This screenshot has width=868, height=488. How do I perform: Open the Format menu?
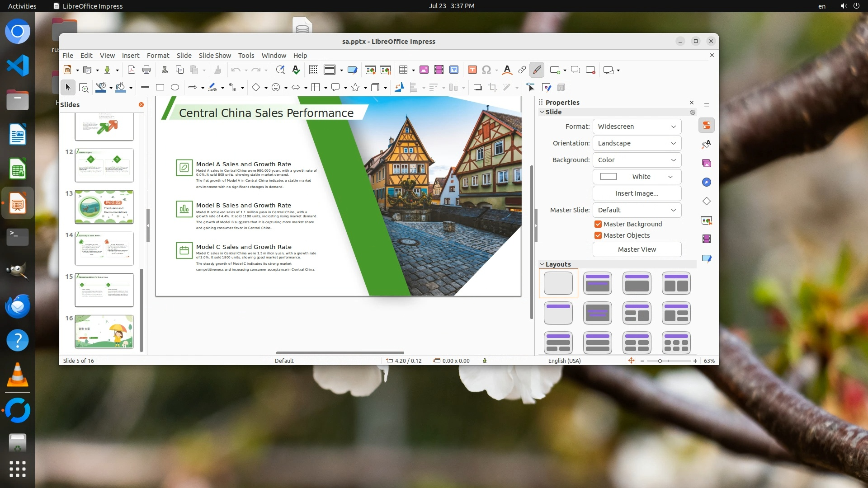tap(158, 55)
